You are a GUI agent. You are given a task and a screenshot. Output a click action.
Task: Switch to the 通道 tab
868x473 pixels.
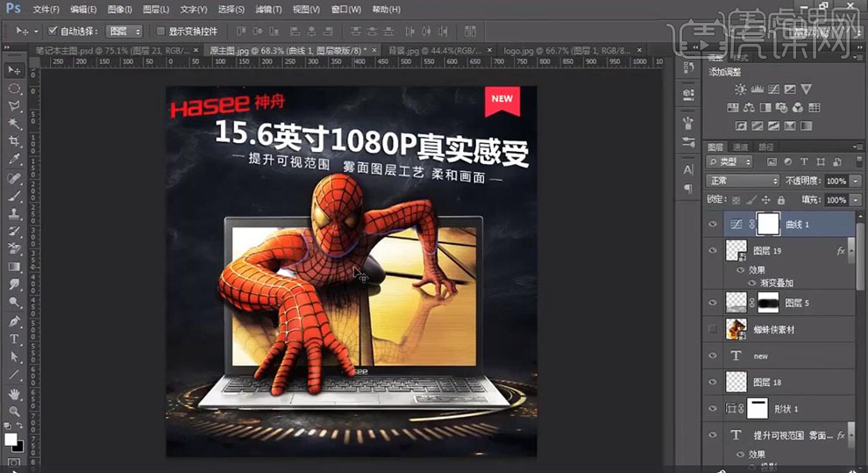(x=741, y=147)
